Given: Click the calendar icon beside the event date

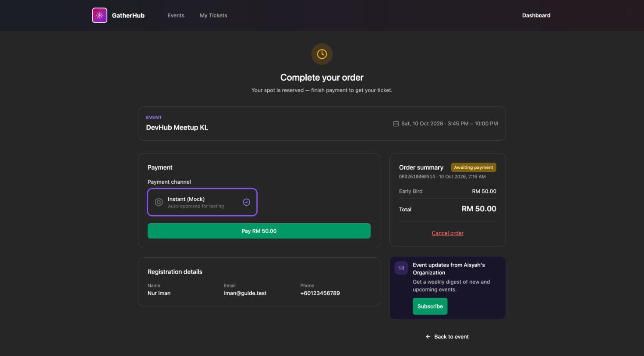Looking at the screenshot, I should coord(396,124).
